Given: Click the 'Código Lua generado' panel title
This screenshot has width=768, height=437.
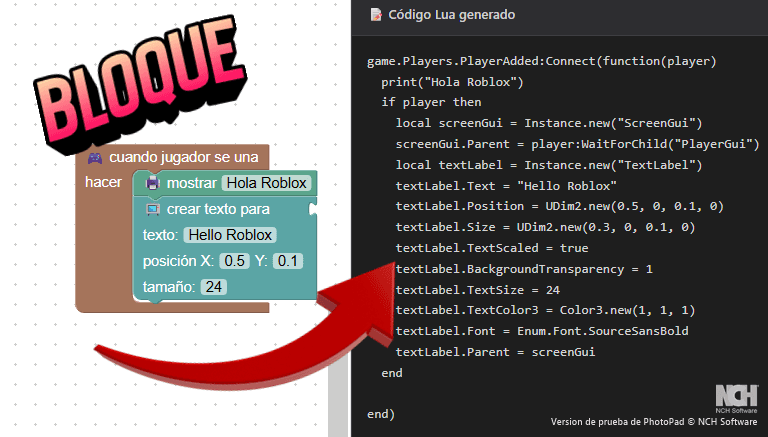Looking at the screenshot, I should point(451,15).
